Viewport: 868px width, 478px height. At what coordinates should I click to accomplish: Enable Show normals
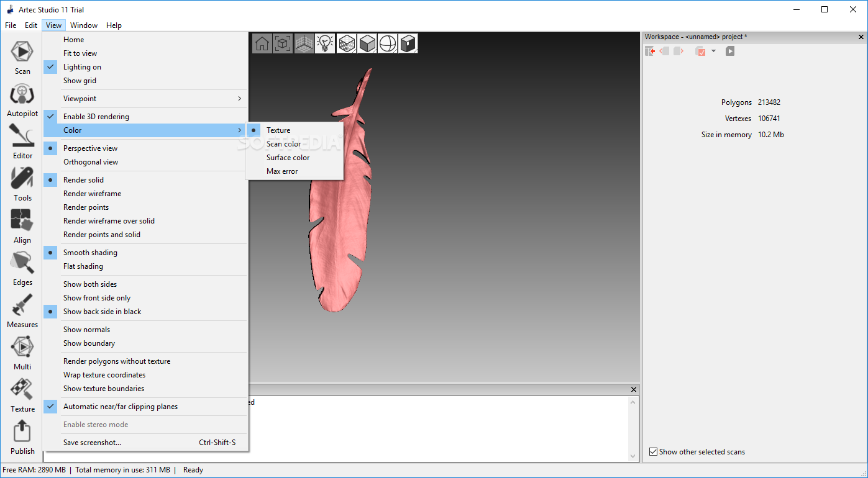(x=145, y=330)
